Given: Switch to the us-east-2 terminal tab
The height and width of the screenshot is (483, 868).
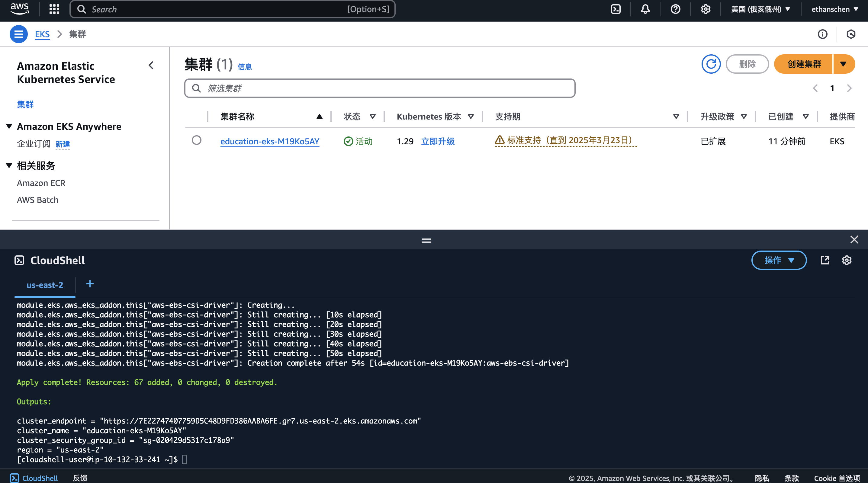Looking at the screenshot, I should click(x=45, y=285).
